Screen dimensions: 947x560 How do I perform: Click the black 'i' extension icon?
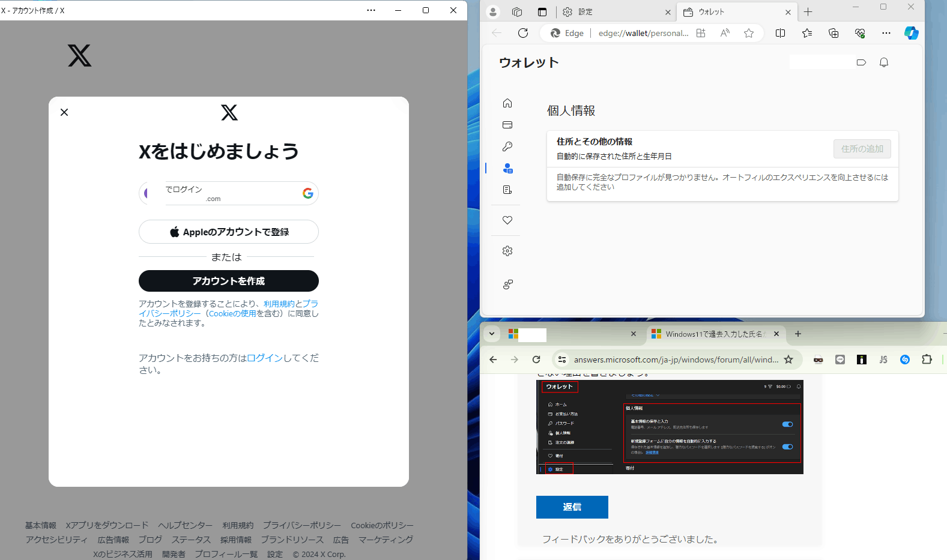point(862,360)
